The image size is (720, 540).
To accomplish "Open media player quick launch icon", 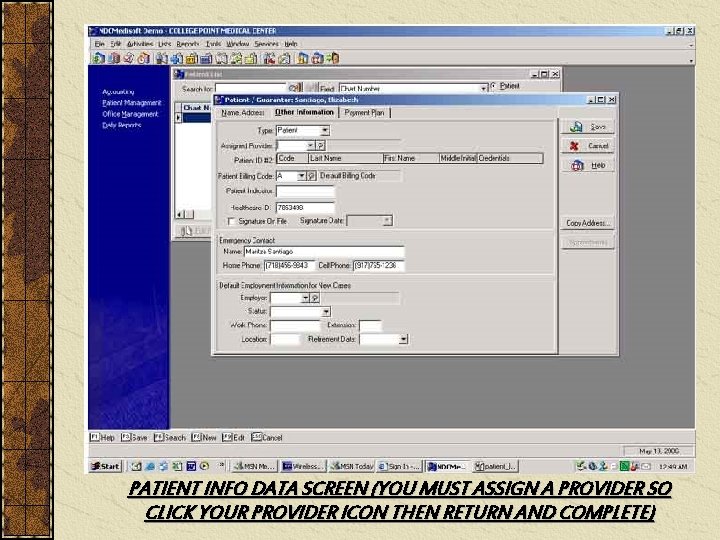I will (204, 467).
